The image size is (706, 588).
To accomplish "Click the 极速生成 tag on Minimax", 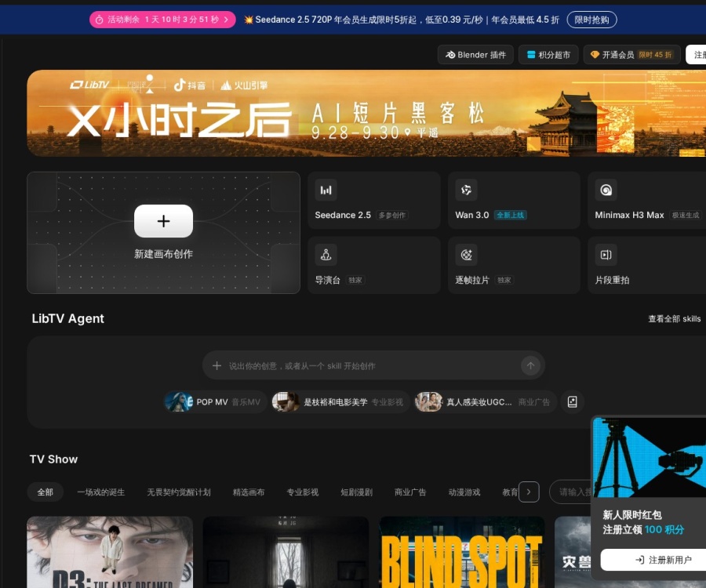I will [686, 216].
